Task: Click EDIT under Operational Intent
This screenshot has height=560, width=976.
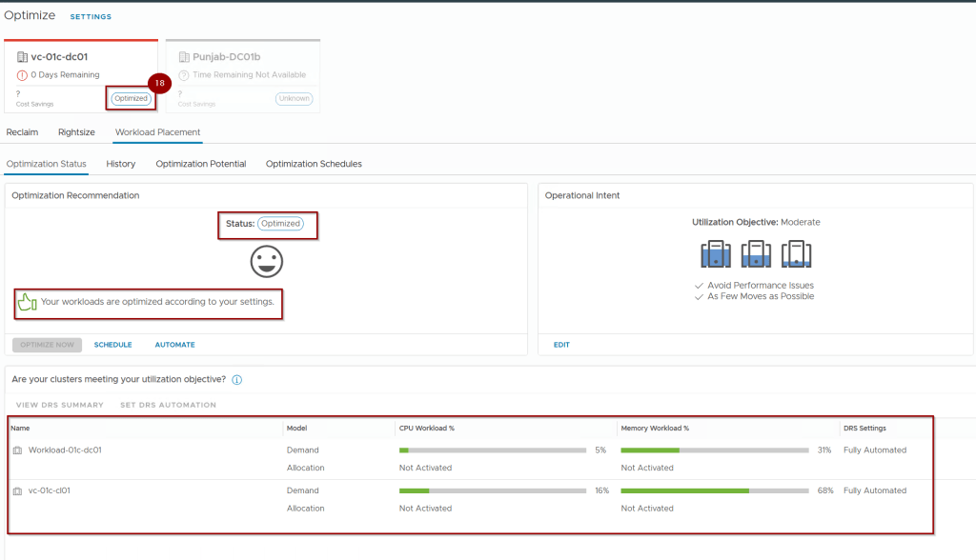Action: (x=561, y=345)
